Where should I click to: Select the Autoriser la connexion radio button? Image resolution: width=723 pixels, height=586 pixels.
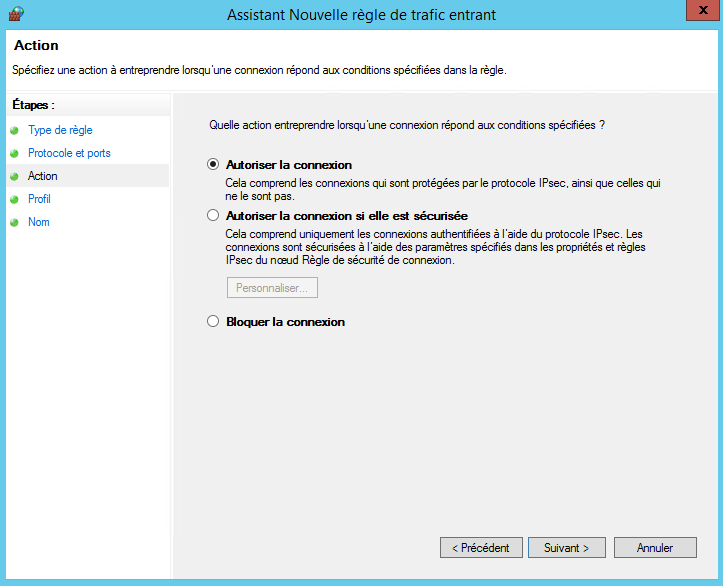click(212, 165)
